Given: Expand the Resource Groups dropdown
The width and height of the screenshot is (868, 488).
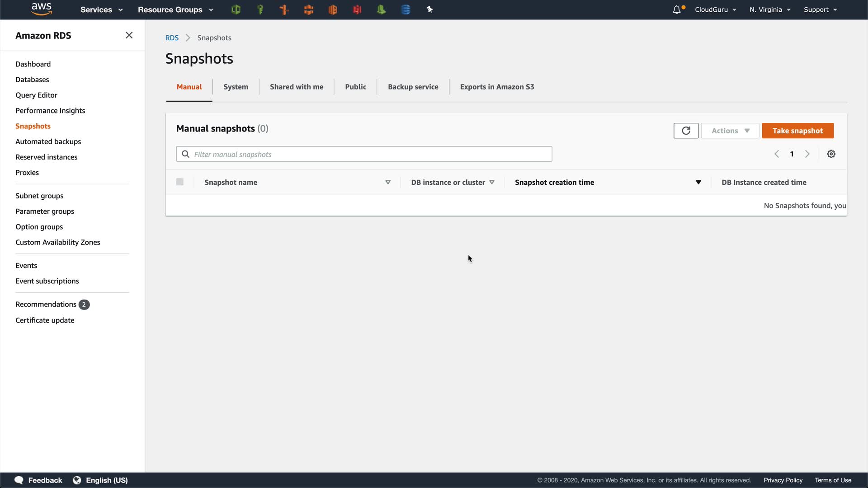Looking at the screenshot, I should pyautogui.click(x=175, y=9).
